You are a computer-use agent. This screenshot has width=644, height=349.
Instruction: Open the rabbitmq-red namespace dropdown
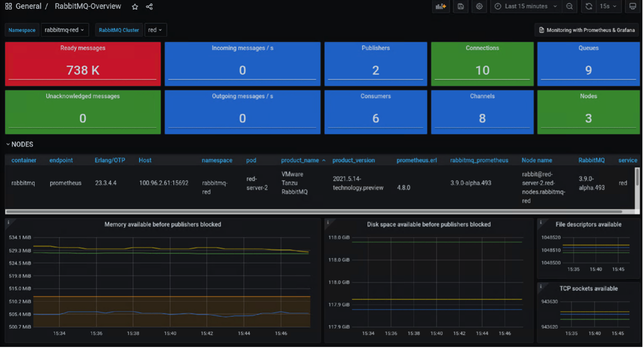point(65,30)
